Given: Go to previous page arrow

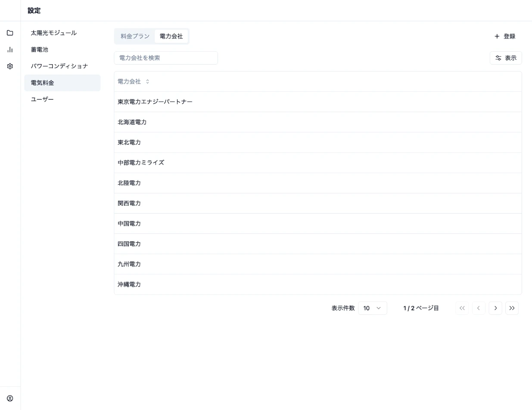Looking at the screenshot, I should pos(479,308).
